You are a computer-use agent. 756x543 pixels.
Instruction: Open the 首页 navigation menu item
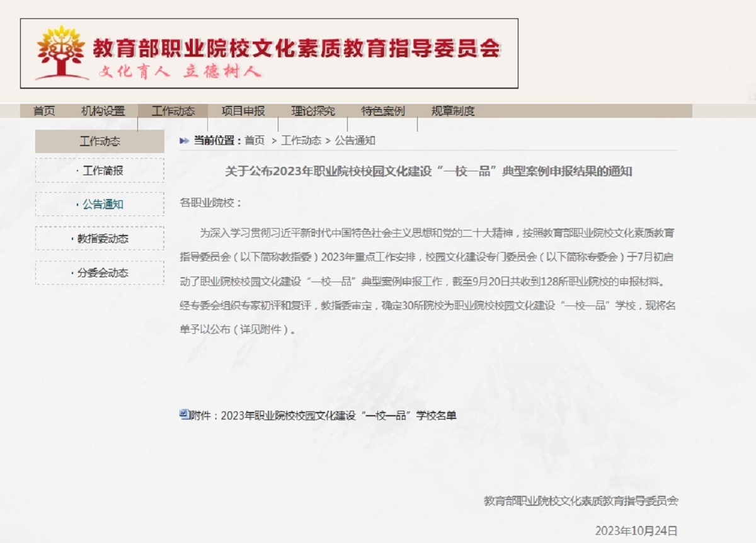coord(44,111)
